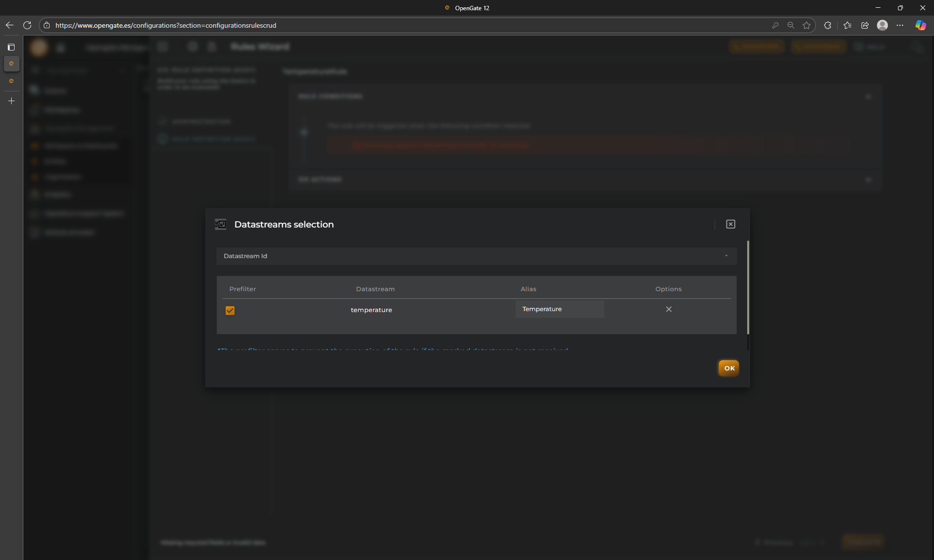The height and width of the screenshot is (560, 934).
Task: Open the browser zoom control icon
Action: click(790, 25)
